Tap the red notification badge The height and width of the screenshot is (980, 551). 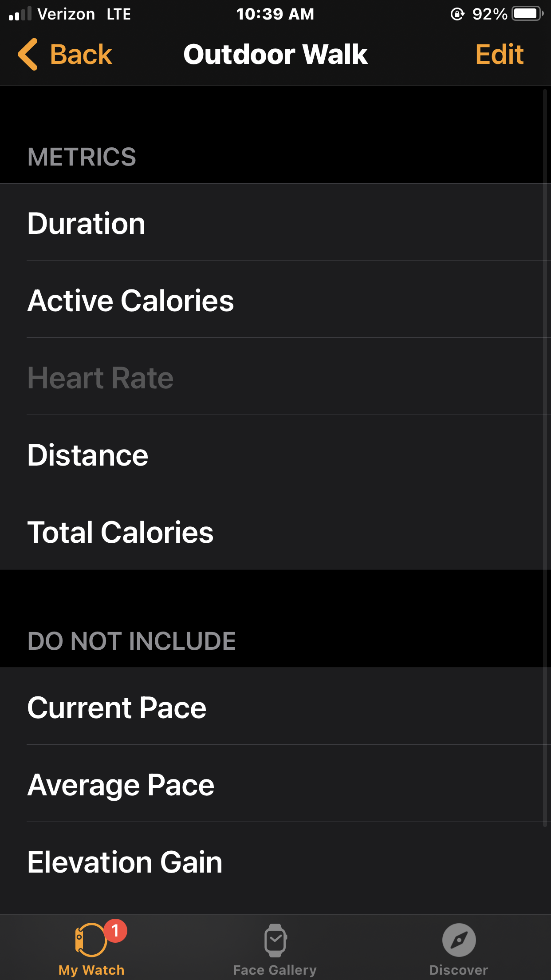pyautogui.click(x=115, y=930)
